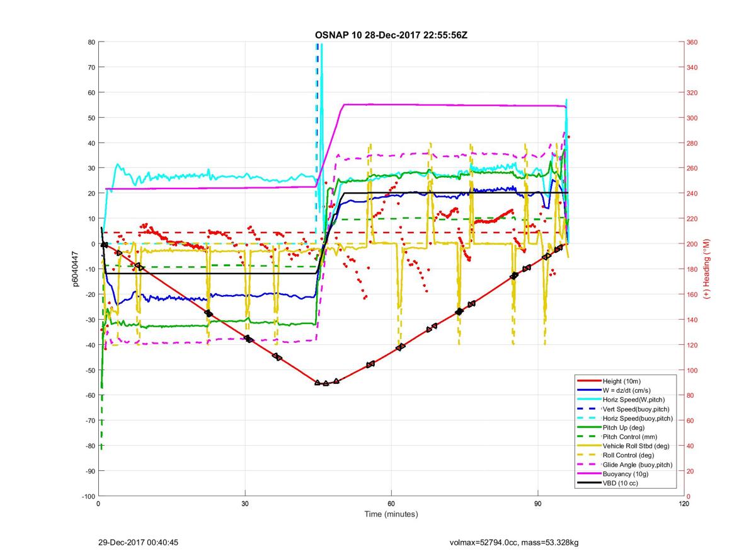Click the red 280 heading tick label
Viewport: 756px width, 558px height.
coord(692,143)
